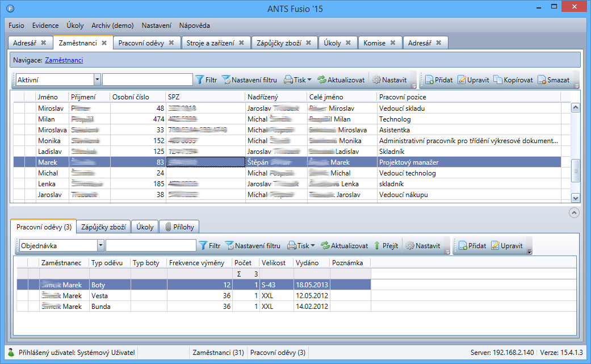Viewport: 591px width, 364px height.
Task: Open the Fusio menu
Action: point(16,26)
